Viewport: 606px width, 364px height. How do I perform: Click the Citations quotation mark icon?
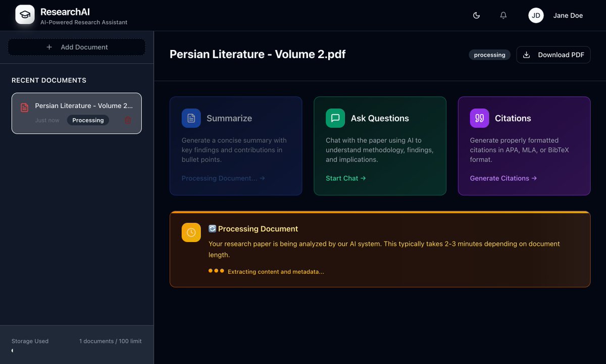[x=479, y=118]
